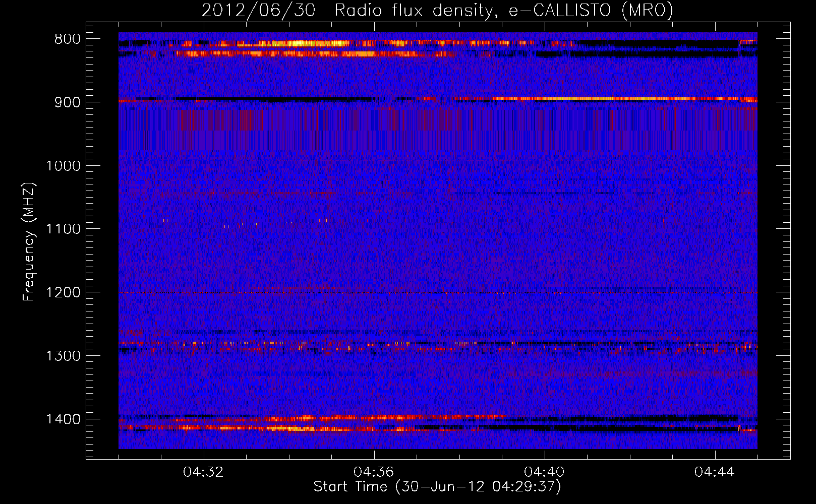This screenshot has height=504, width=816.
Task: Select the 1000 frequency axis label
Action: pos(63,166)
